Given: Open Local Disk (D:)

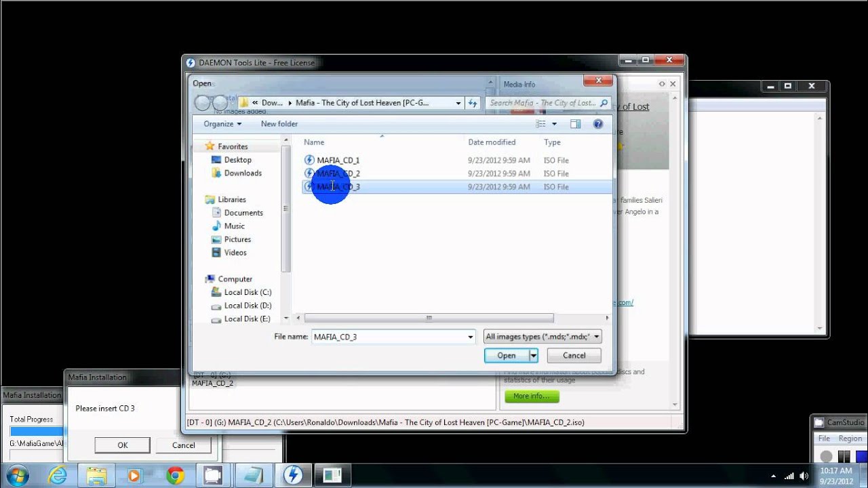Looking at the screenshot, I should coord(248,305).
